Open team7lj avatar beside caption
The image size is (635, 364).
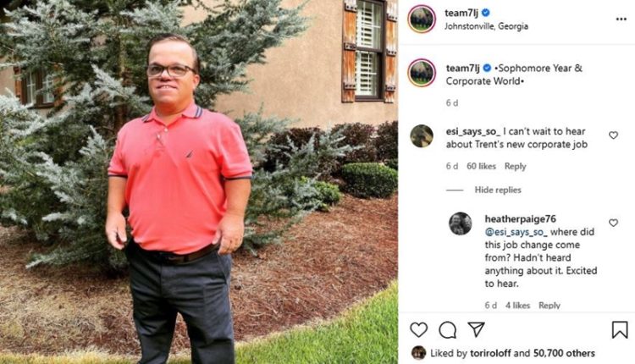click(422, 73)
